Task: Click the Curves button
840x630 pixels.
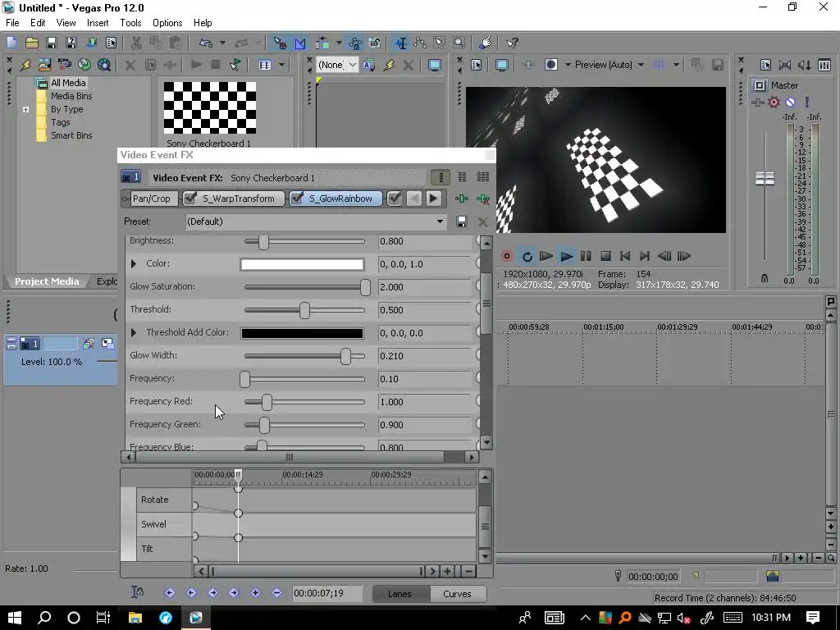Action: coord(457,594)
